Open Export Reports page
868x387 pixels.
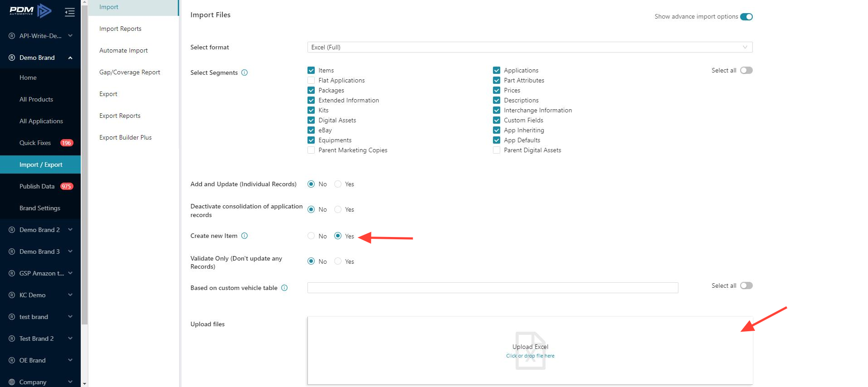pos(120,116)
